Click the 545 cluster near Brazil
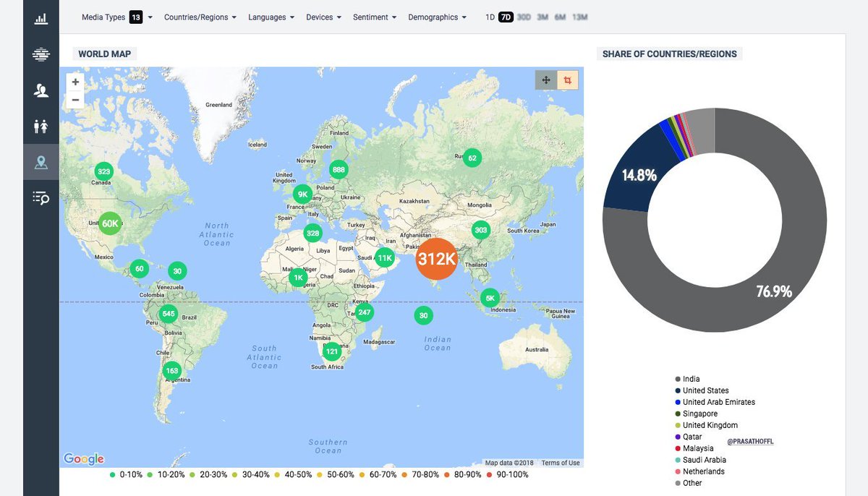This screenshot has width=868, height=496. (x=169, y=314)
